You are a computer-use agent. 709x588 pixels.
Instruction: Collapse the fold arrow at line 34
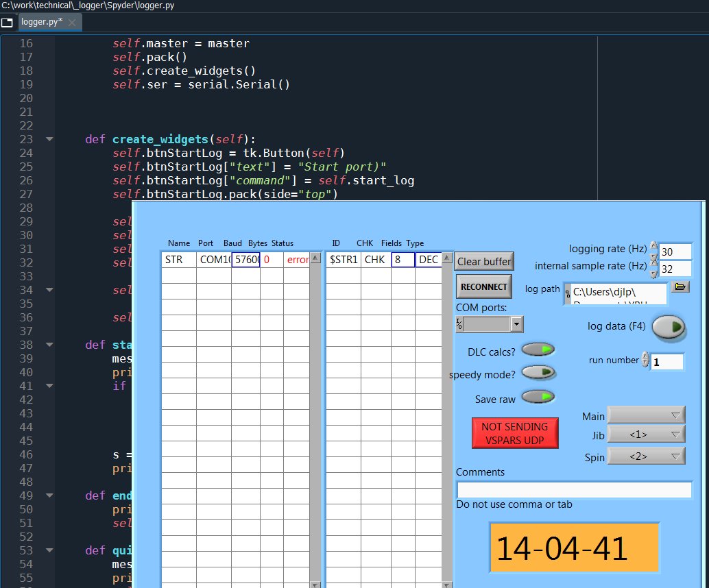(50, 290)
